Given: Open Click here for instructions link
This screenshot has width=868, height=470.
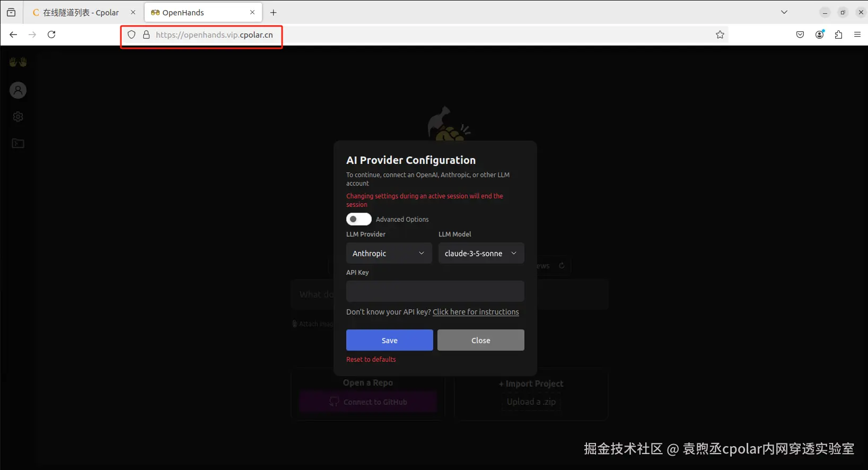Looking at the screenshot, I should click(476, 312).
